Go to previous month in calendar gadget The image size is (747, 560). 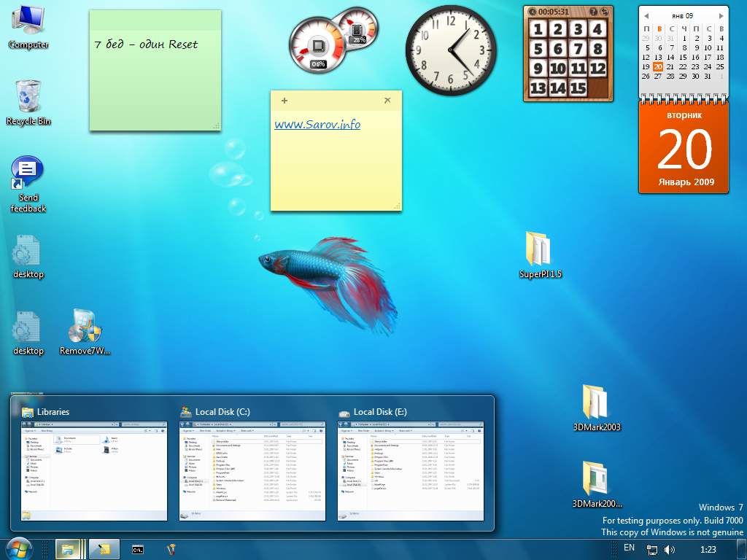click(x=646, y=15)
